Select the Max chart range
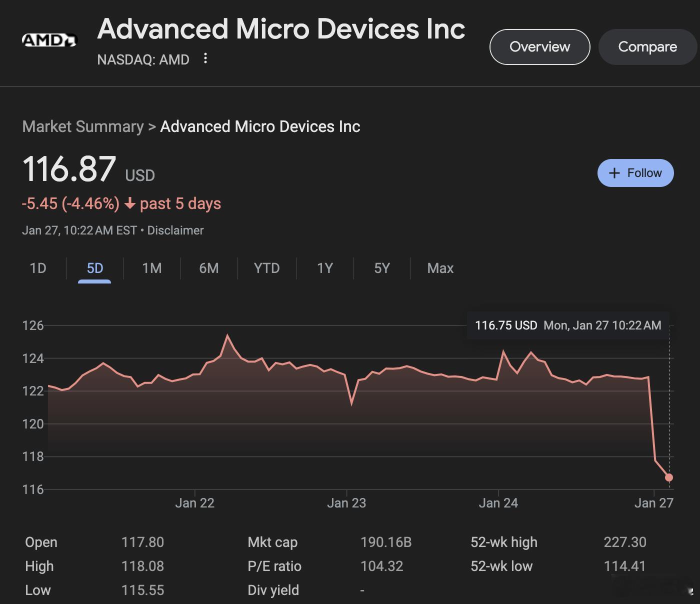Image resolution: width=700 pixels, height=604 pixels. [440, 268]
